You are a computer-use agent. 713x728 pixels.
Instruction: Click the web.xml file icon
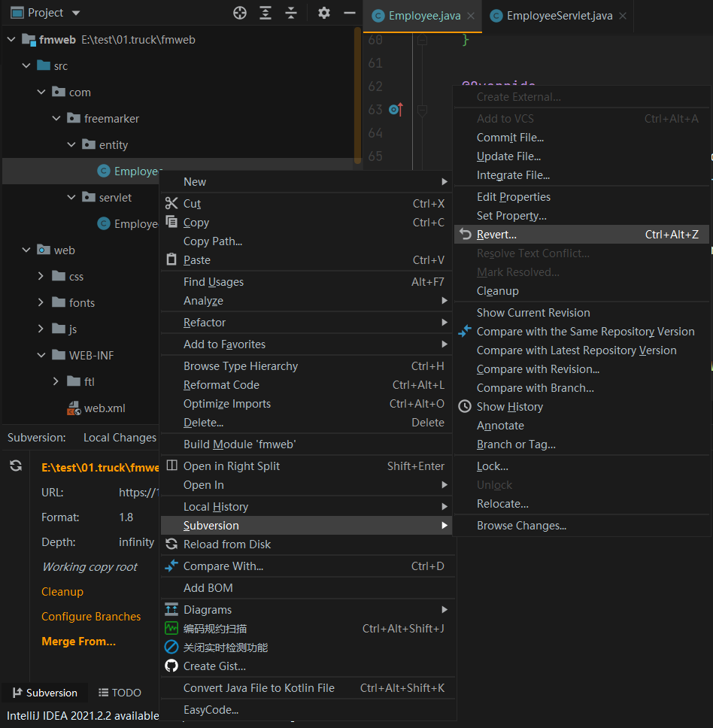(74, 408)
